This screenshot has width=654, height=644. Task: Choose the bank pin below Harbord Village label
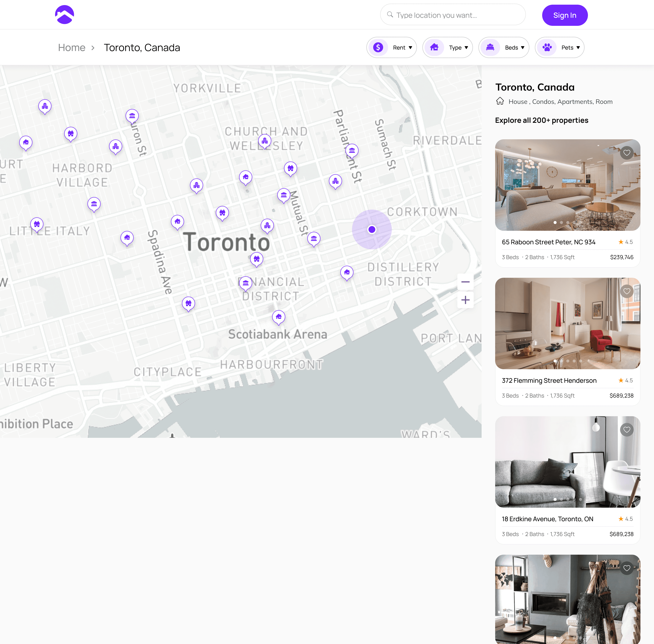pos(94,205)
